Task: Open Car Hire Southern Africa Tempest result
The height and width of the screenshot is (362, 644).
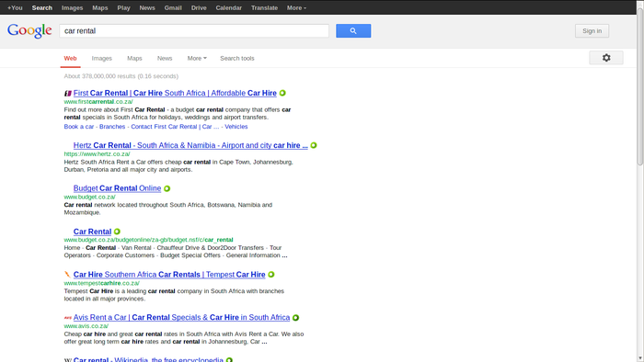Action: [x=169, y=275]
